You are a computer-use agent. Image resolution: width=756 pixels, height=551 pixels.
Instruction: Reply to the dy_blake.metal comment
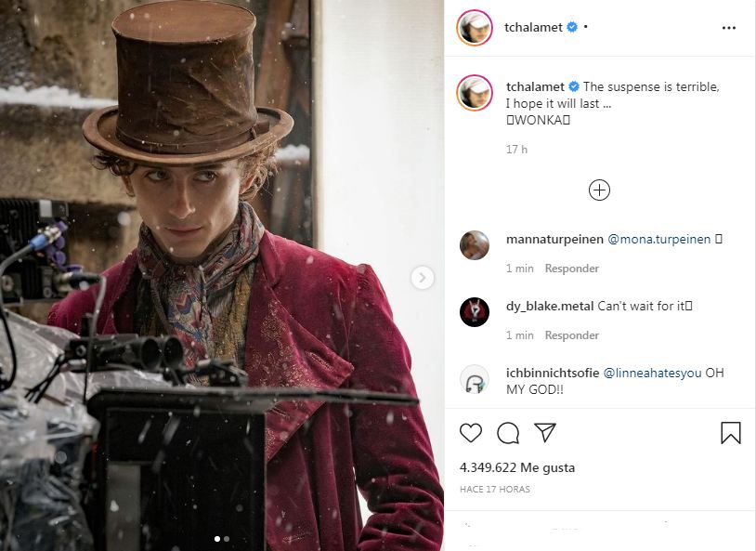click(572, 335)
